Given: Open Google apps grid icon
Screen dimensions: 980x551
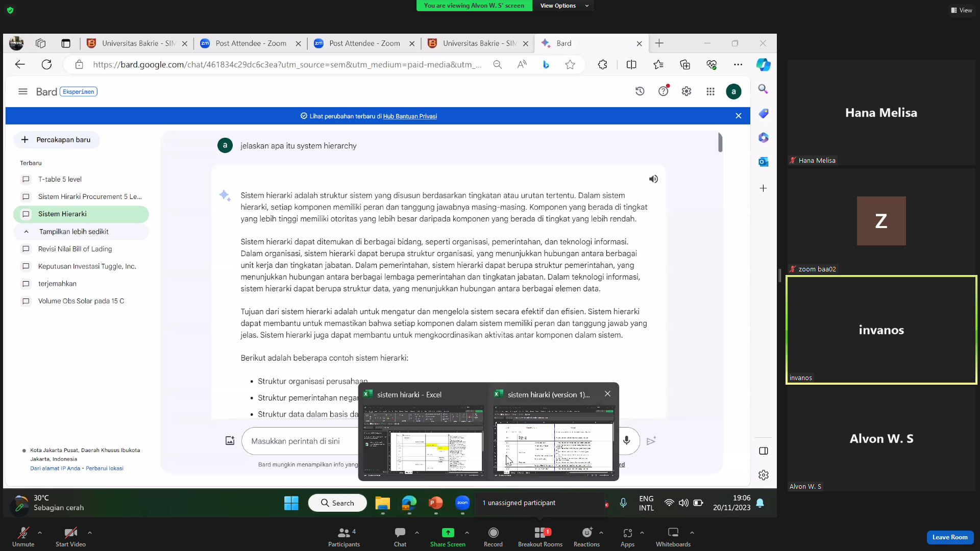Looking at the screenshot, I should click(x=710, y=91).
